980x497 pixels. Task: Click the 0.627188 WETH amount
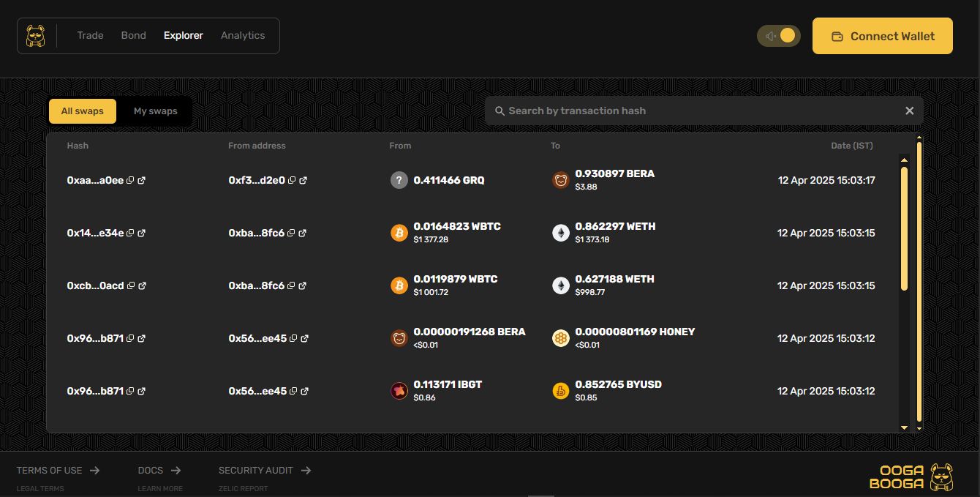point(614,279)
